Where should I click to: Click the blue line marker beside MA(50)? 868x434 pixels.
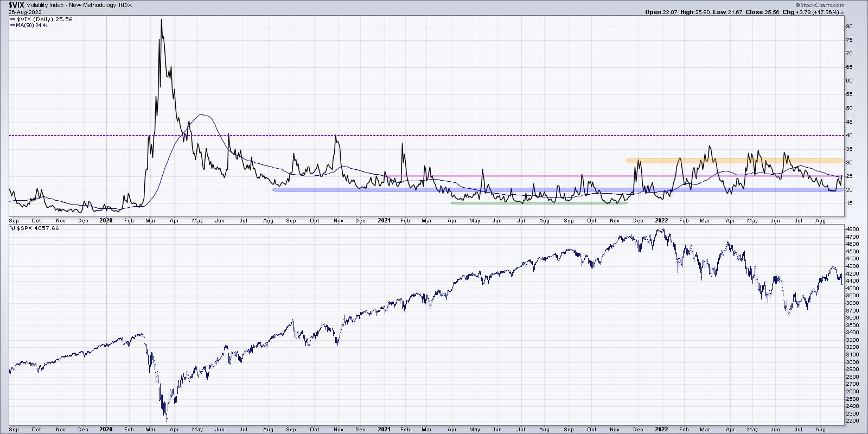[13, 25]
